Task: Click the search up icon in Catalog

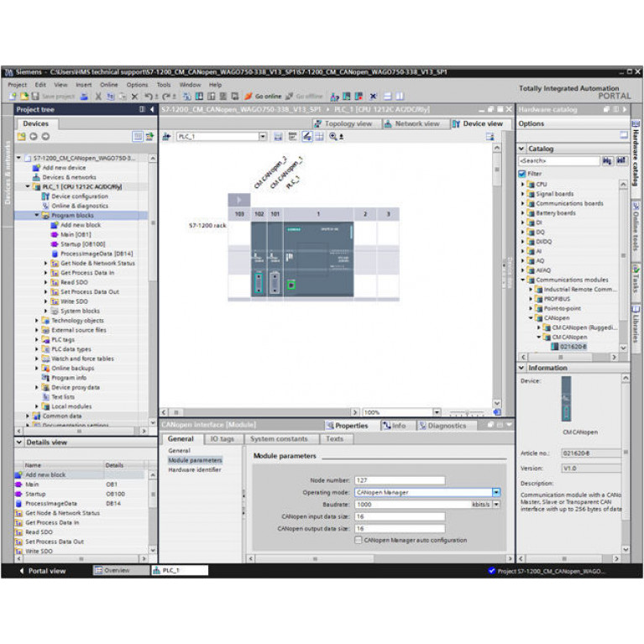Action: tap(620, 161)
